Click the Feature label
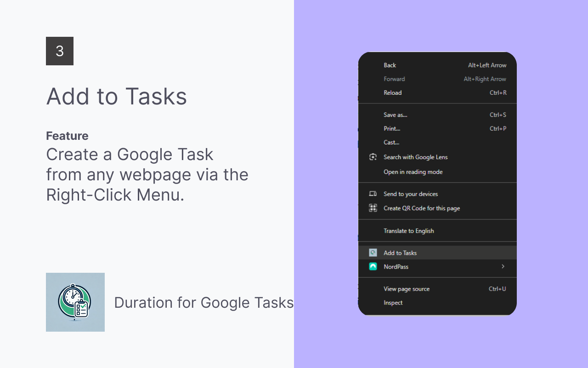 67,136
